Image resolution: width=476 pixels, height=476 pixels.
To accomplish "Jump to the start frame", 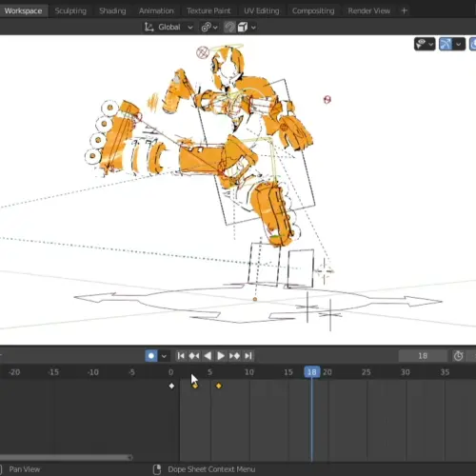I will (181, 356).
